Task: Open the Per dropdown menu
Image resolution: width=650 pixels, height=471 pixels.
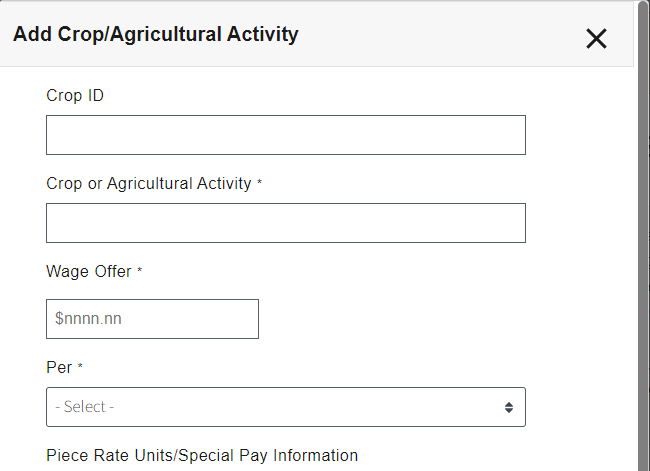Action: tap(285, 407)
